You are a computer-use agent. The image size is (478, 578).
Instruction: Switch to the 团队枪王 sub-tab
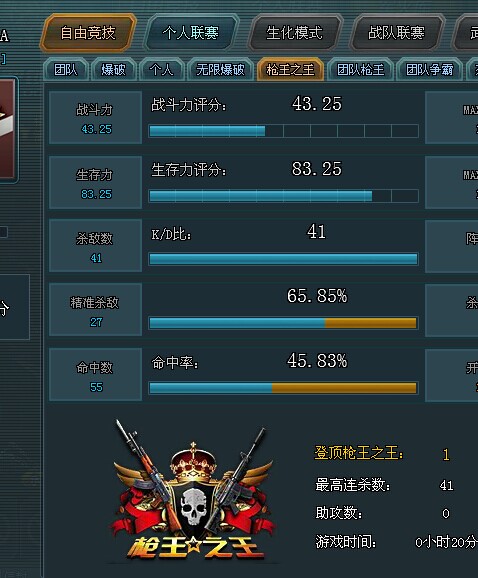point(361,69)
